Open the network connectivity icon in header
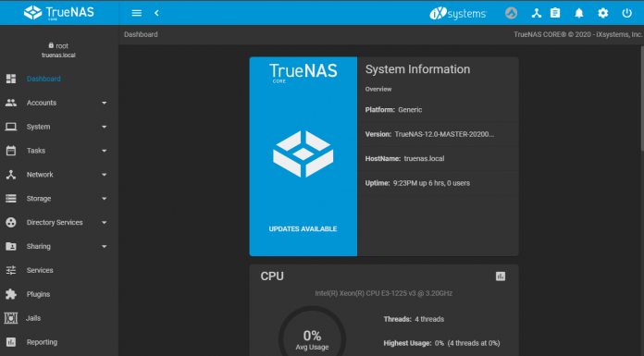The width and height of the screenshot is (644, 356). point(536,13)
